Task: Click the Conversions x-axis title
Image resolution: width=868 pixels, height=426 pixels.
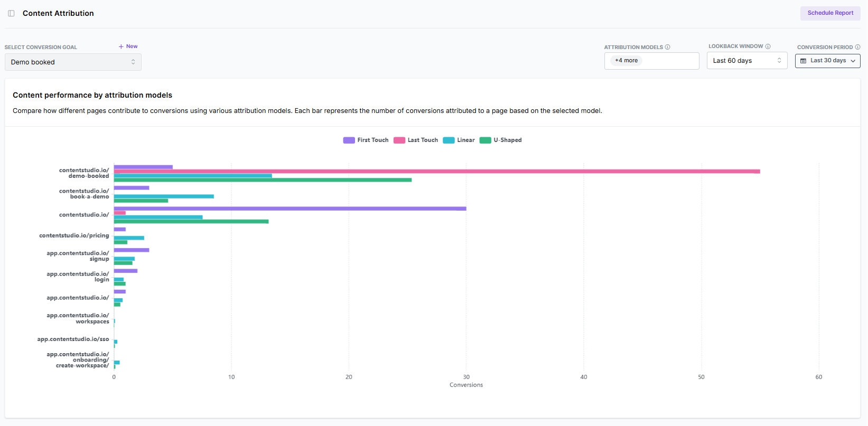Action: [466, 385]
